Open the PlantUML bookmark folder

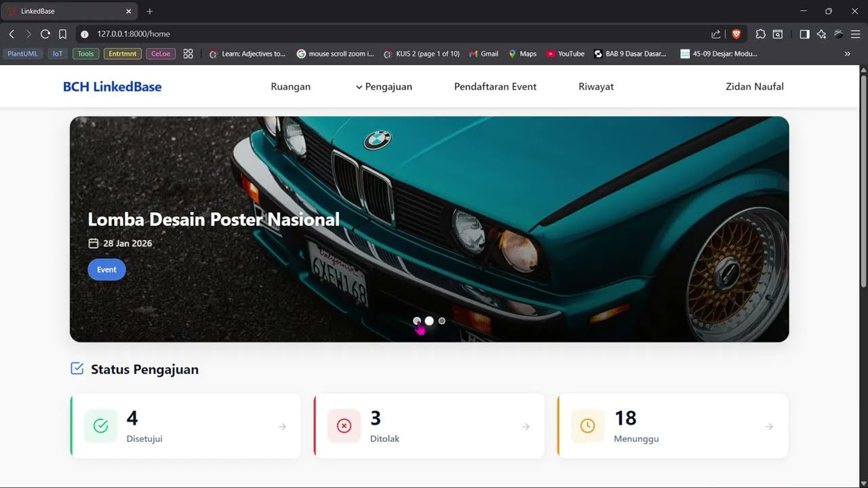23,54
